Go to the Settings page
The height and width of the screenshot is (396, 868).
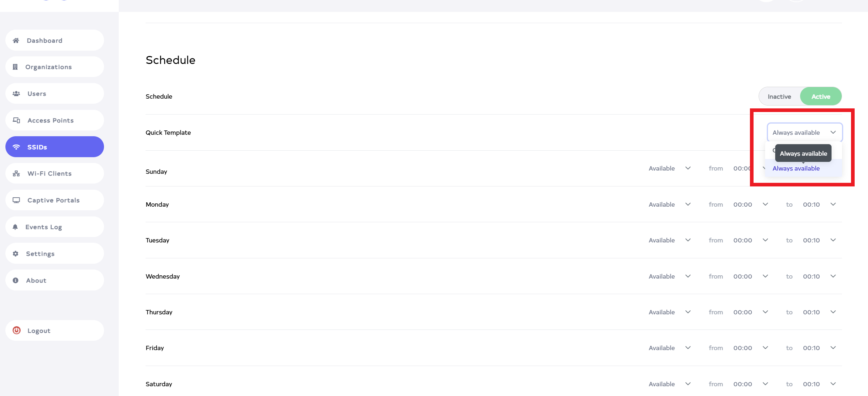(x=40, y=254)
